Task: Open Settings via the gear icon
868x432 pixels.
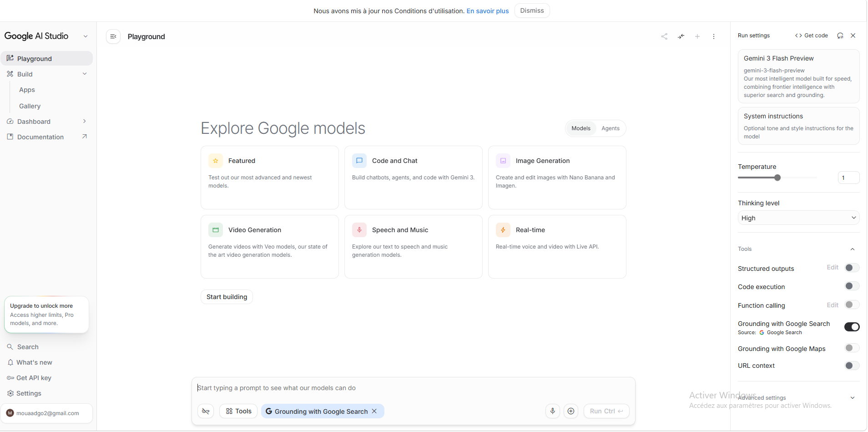Action: tap(10, 393)
